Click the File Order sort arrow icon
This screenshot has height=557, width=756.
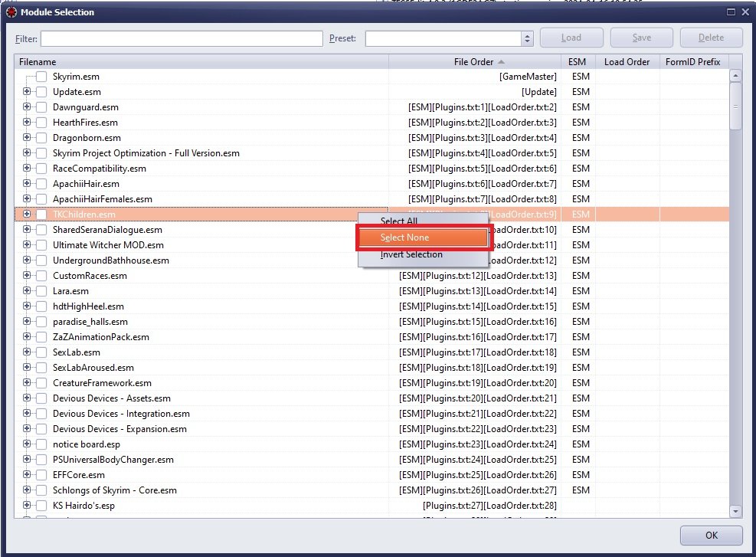pyautogui.click(x=501, y=62)
